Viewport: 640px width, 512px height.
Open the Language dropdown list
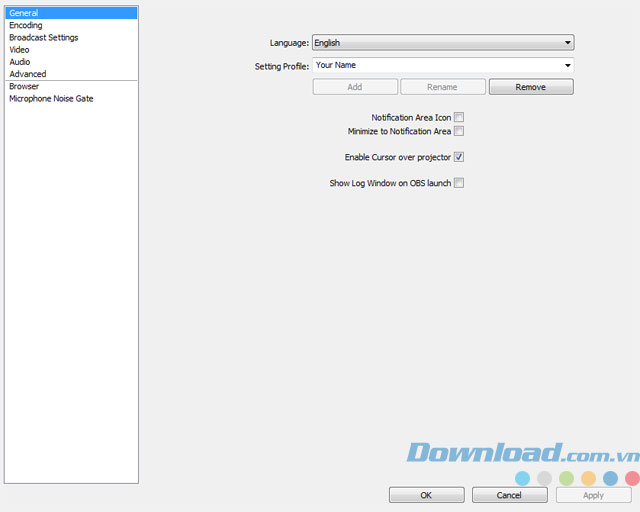coord(443,42)
